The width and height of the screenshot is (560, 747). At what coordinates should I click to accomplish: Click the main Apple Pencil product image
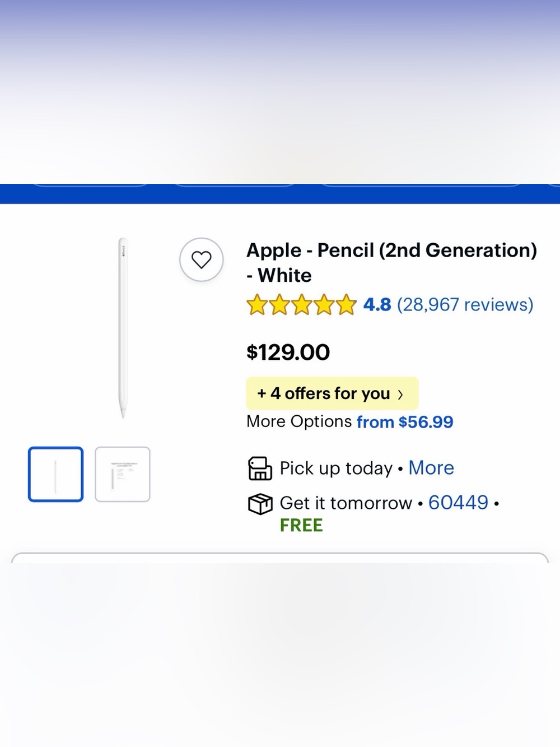coord(123,328)
